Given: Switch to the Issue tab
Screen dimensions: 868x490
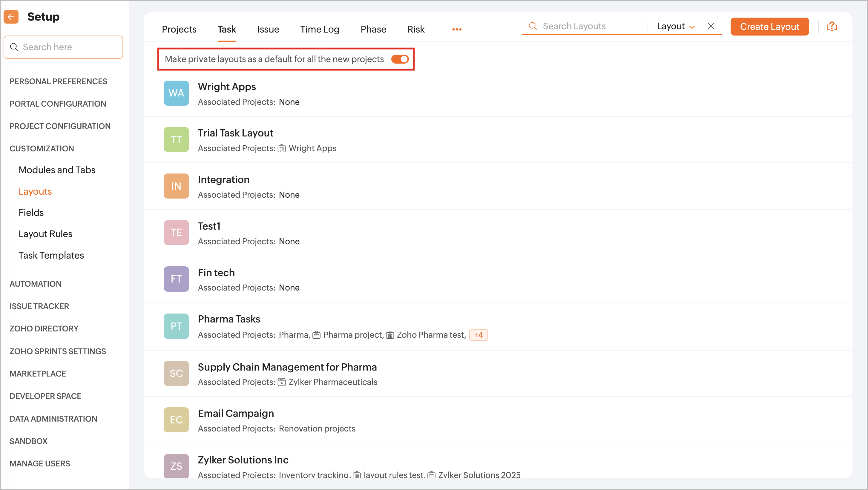Looking at the screenshot, I should 268,30.
